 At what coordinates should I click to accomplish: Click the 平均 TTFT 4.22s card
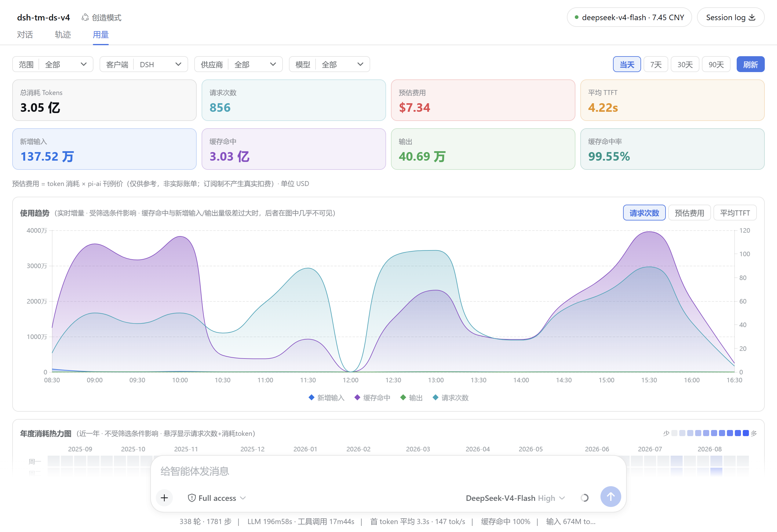pyautogui.click(x=672, y=100)
